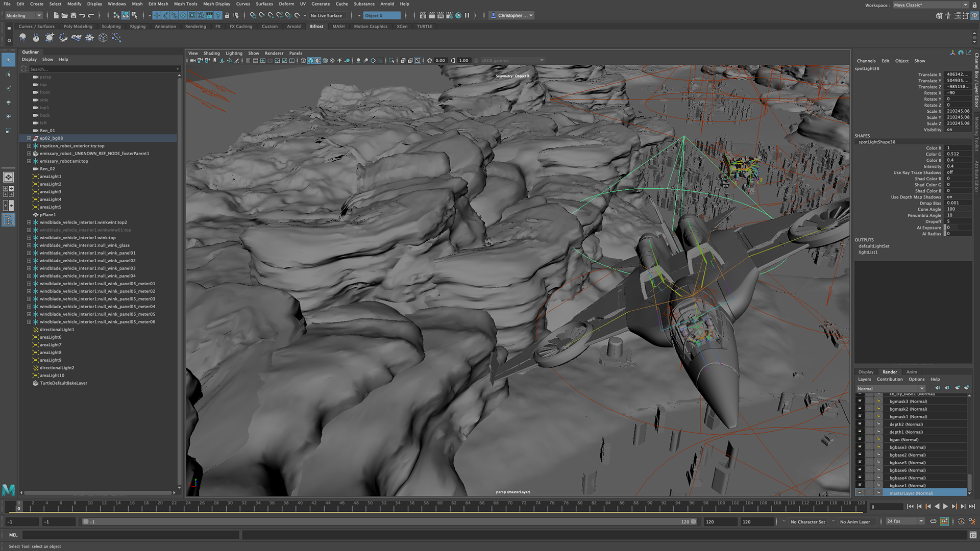Toggle renderable flag for depth1 layer
Image resolution: width=980 pixels, height=551 pixels.
pyautogui.click(x=860, y=432)
